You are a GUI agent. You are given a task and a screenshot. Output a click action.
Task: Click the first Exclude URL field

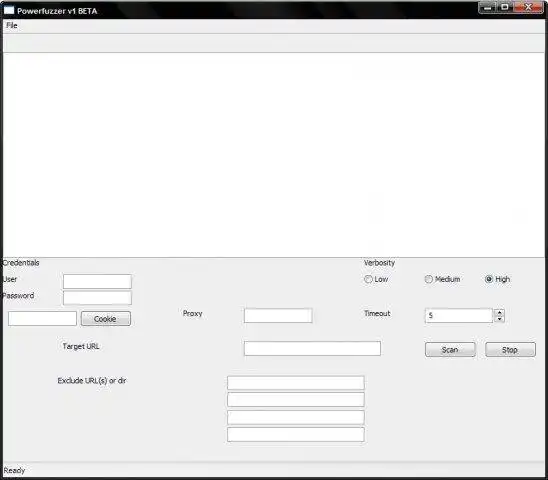click(296, 383)
